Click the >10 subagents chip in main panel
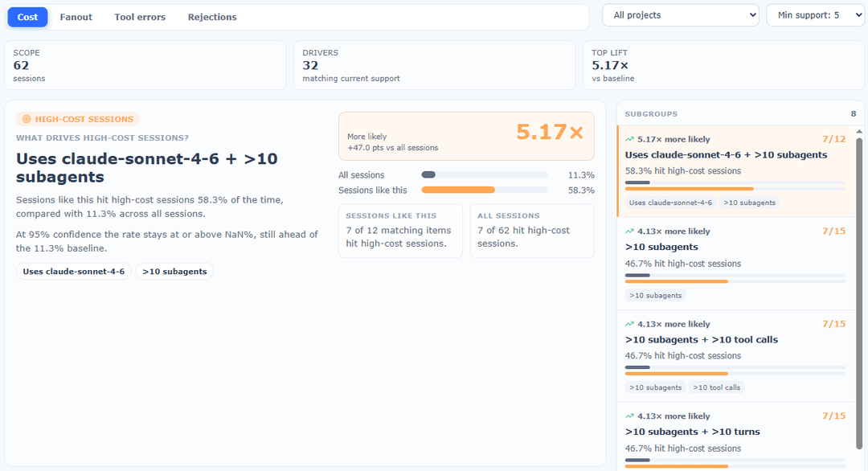This screenshot has height=471, width=868. (174, 271)
